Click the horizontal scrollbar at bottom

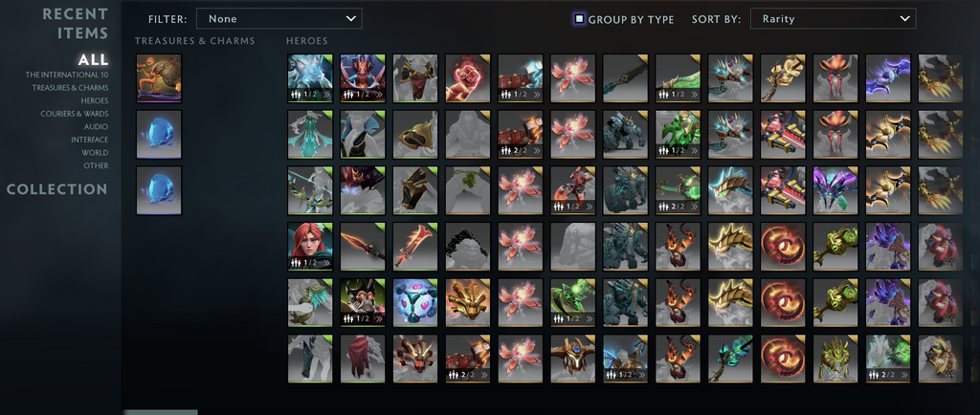(161, 412)
